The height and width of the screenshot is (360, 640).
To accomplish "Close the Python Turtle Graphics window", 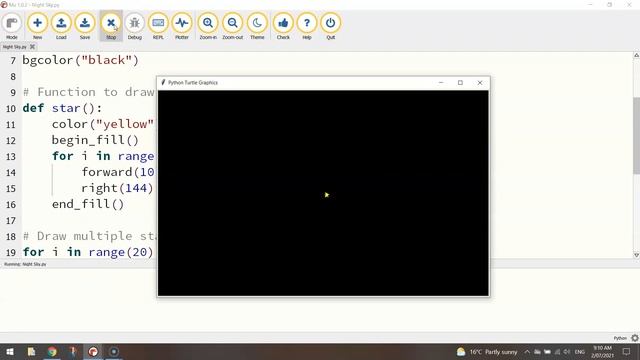I will click(480, 82).
